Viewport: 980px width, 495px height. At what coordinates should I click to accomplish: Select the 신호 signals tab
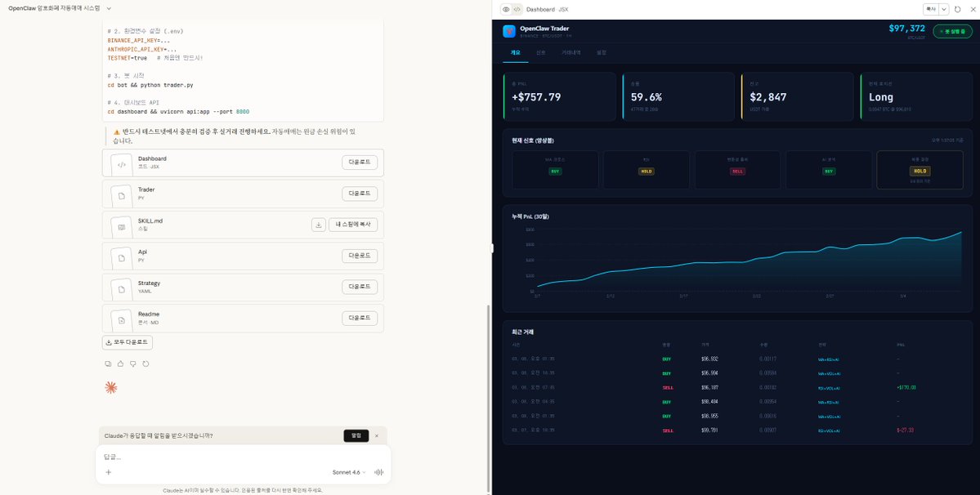[x=540, y=53]
